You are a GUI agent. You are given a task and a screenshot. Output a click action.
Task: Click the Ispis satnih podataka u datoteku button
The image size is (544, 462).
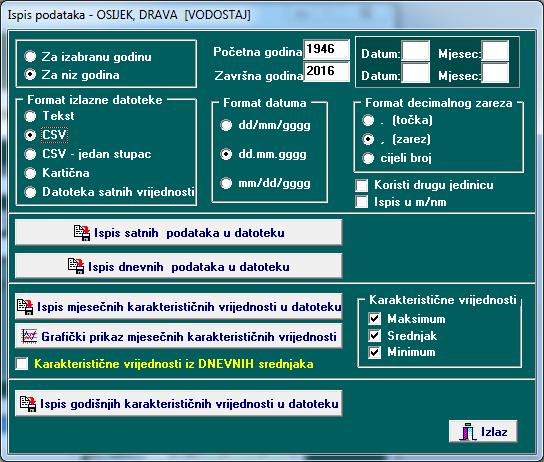pos(178,232)
